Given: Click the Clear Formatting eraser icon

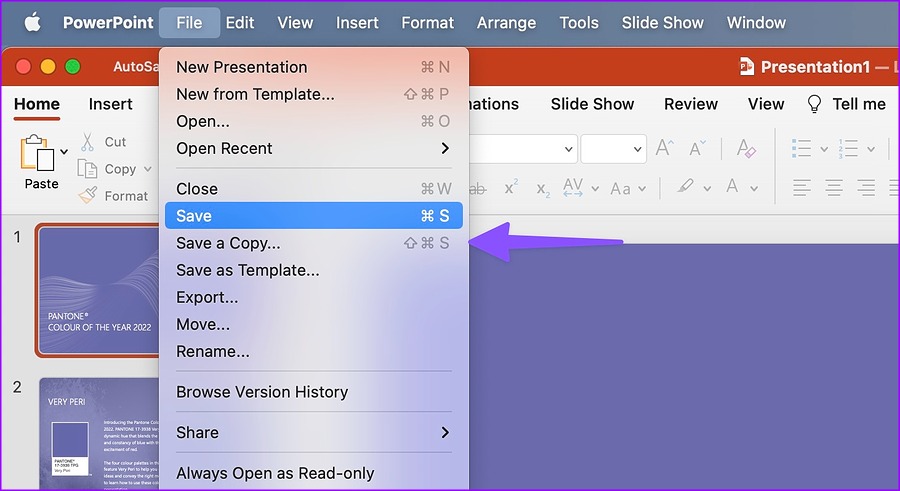Looking at the screenshot, I should pyautogui.click(x=746, y=149).
